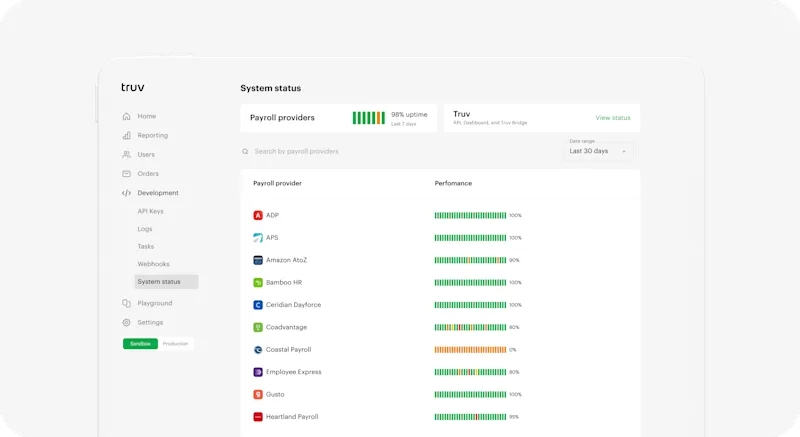Image resolution: width=800 pixels, height=437 pixels.
Task: Click the Ceridian Dayforce blue logo icon
Action: point(258,305)
